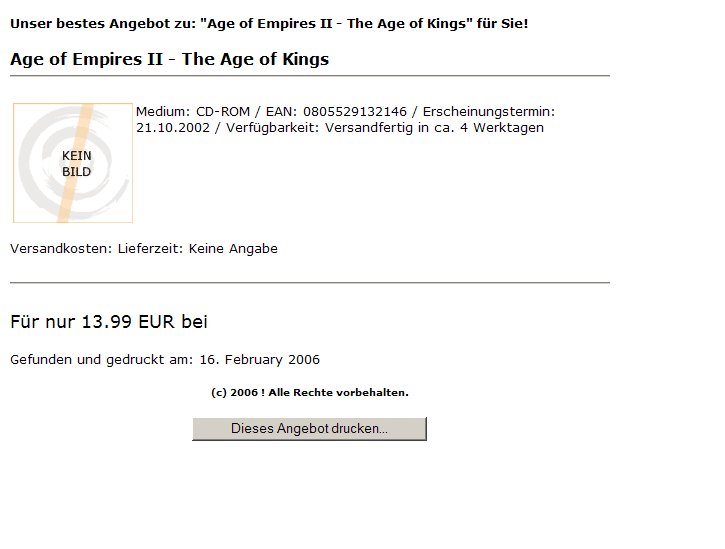Click the "Für nur" text
The height and width of the screenshot is (549, 725).
(42, 321)
